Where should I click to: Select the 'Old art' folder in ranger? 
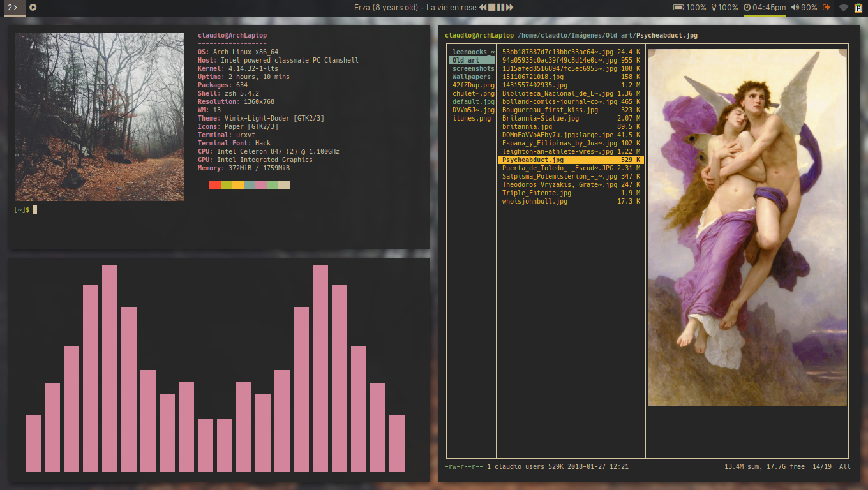click(472, 60)
